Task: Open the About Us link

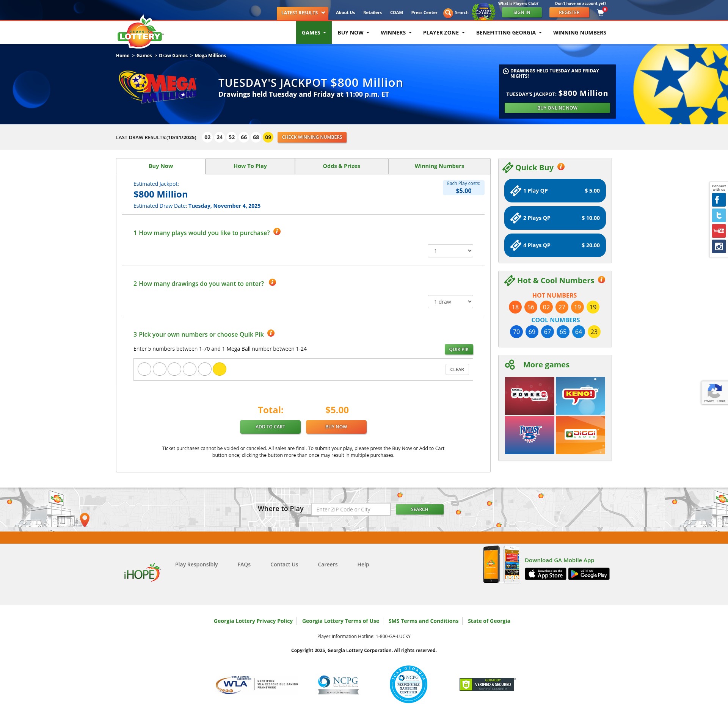Action: pos(345,13)
